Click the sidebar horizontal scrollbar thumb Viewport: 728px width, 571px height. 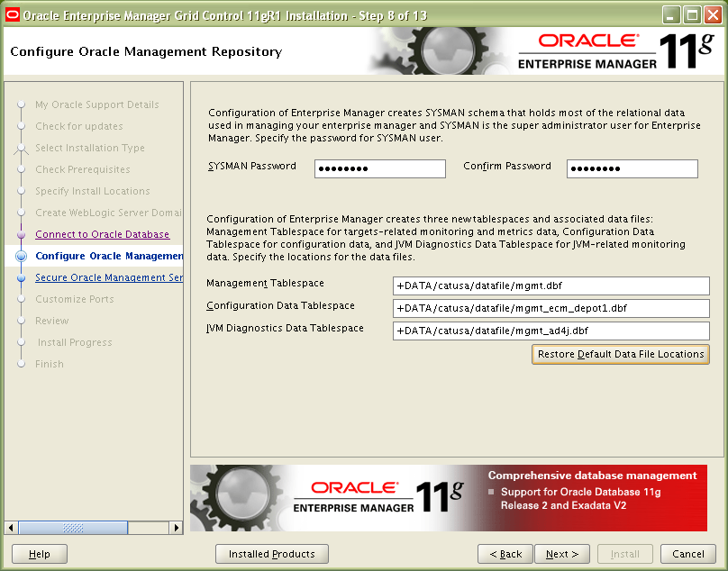click(x=73, y=528)
